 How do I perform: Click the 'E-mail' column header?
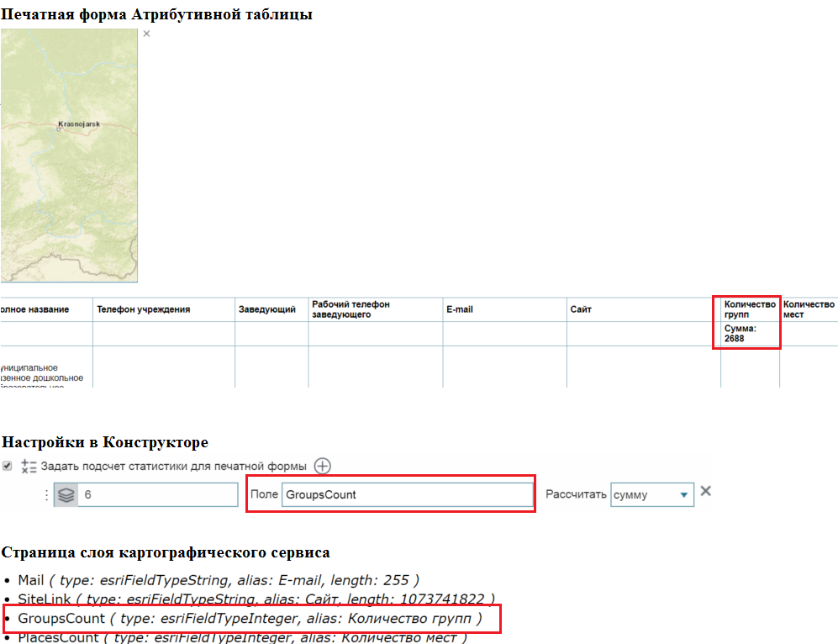tap(460, 309)
